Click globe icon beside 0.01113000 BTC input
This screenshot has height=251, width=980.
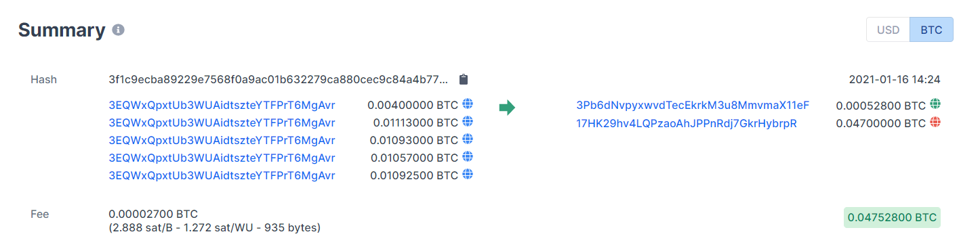click(467, 122)
